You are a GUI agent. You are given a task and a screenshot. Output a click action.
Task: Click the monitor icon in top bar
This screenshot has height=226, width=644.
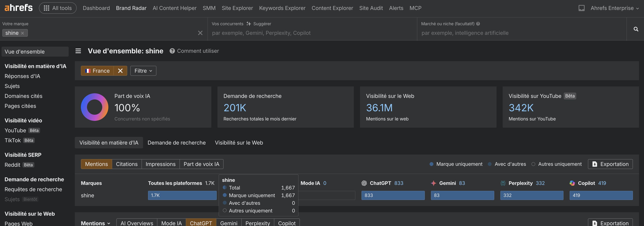tap(581, 8)
